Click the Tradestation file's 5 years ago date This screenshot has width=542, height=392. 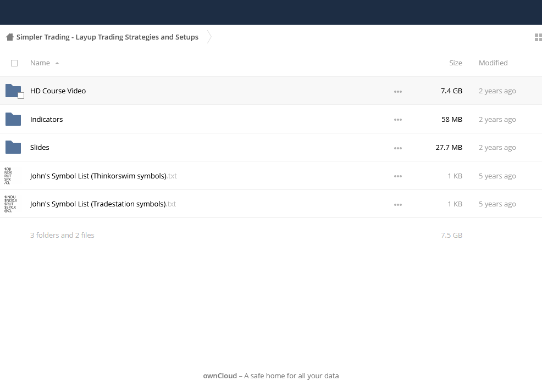497,204
